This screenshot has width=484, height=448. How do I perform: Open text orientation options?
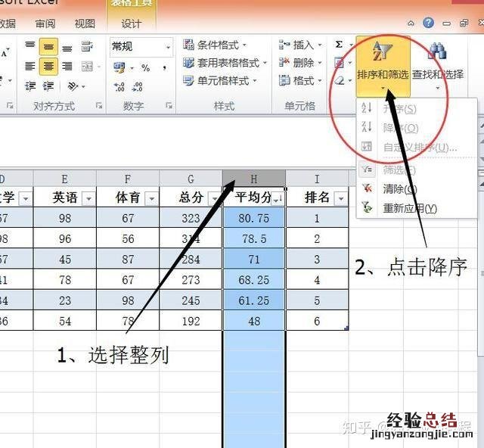point(76,86)
